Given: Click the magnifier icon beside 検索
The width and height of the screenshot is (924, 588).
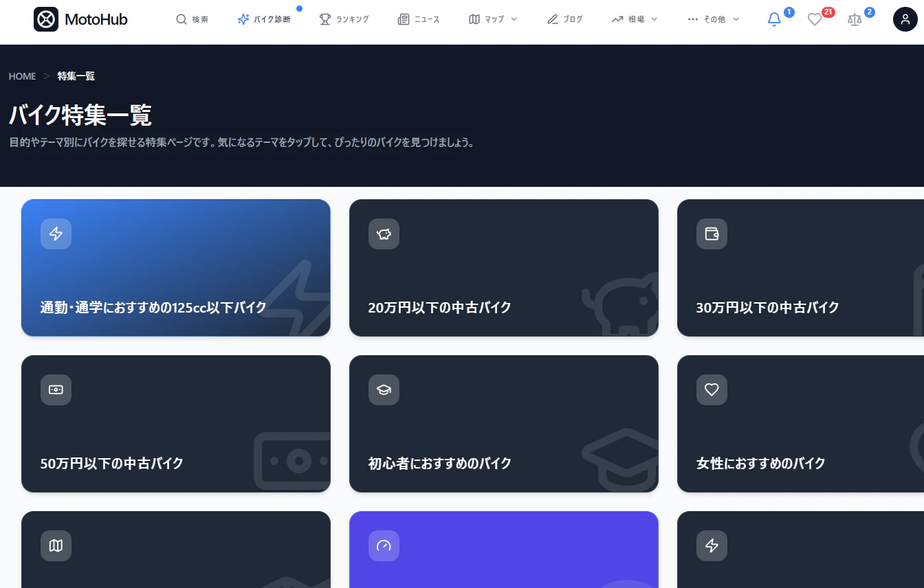Looking at the screenshot, I should coord(181,19).
